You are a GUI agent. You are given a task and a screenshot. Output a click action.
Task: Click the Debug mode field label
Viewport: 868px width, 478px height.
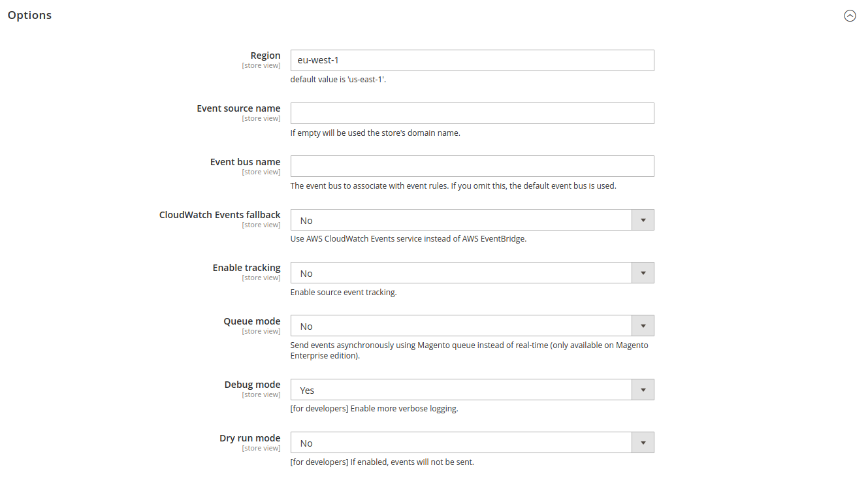[x=252, y=385]
